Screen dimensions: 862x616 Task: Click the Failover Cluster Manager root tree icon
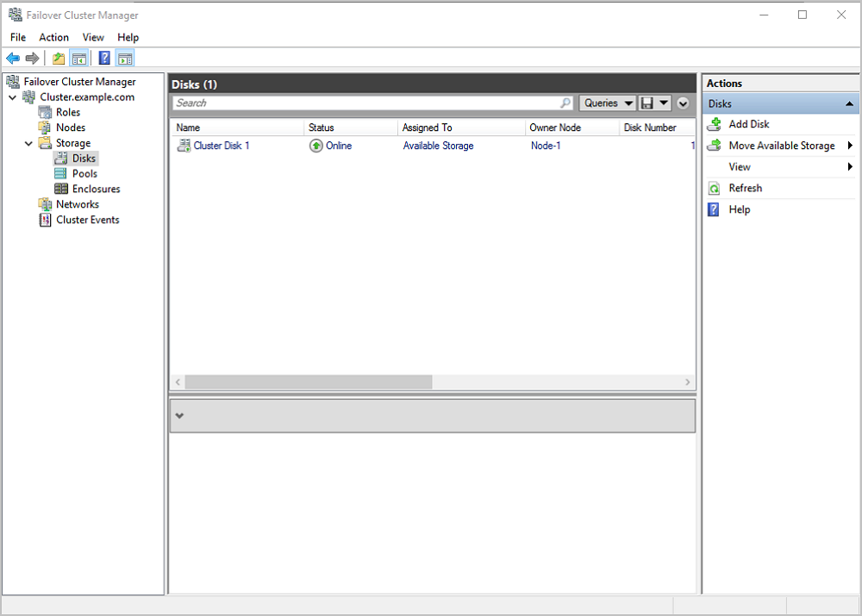click(x=13, y=82)
